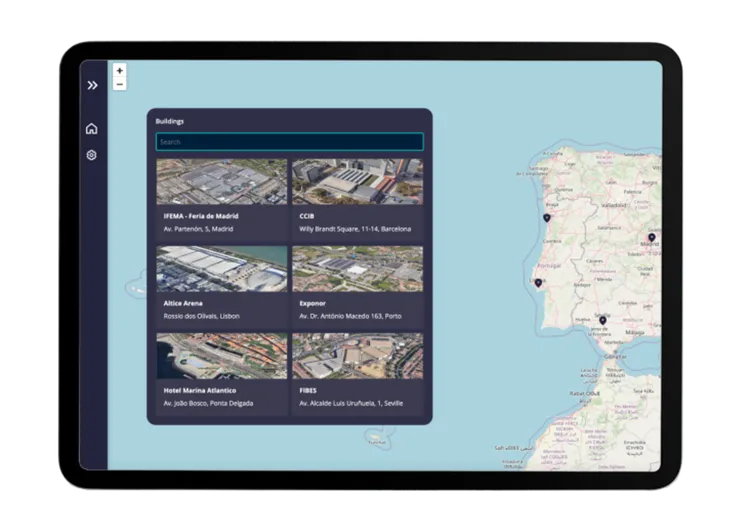The height and width of the screenshot is (531, 750).
Task: Zoom in on the map
Action: (119, 71)
